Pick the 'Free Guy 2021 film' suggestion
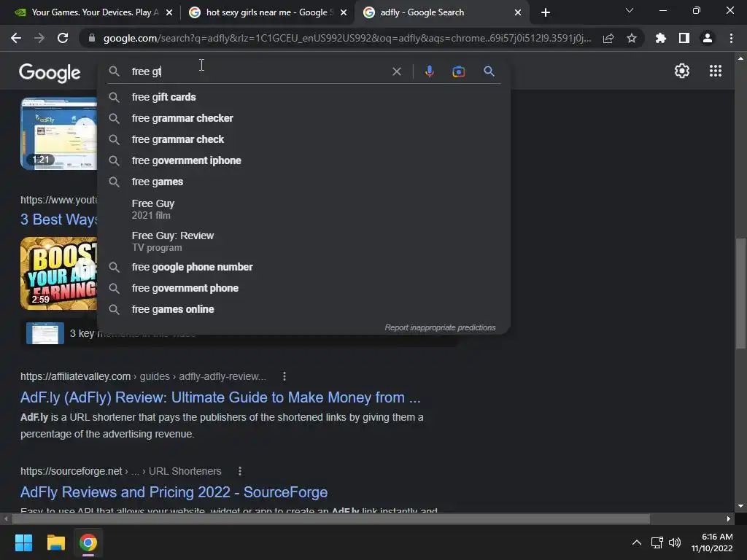747x560 pixels. point(303,209)
